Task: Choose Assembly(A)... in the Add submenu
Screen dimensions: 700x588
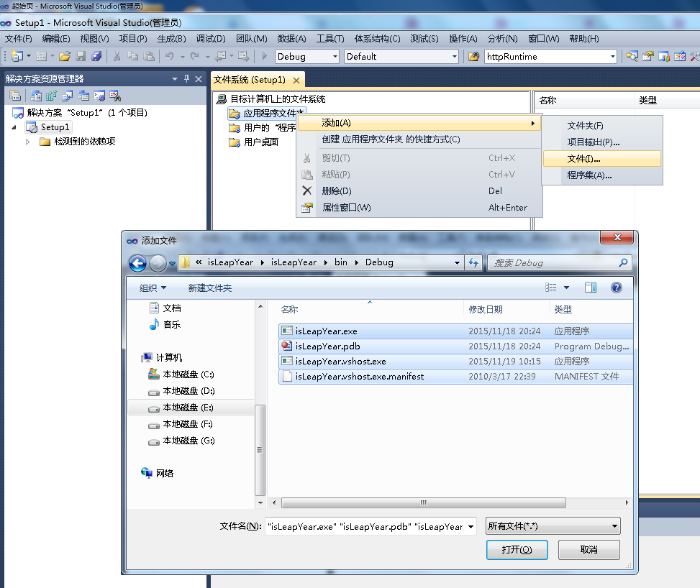Action: tap(602, 175)
